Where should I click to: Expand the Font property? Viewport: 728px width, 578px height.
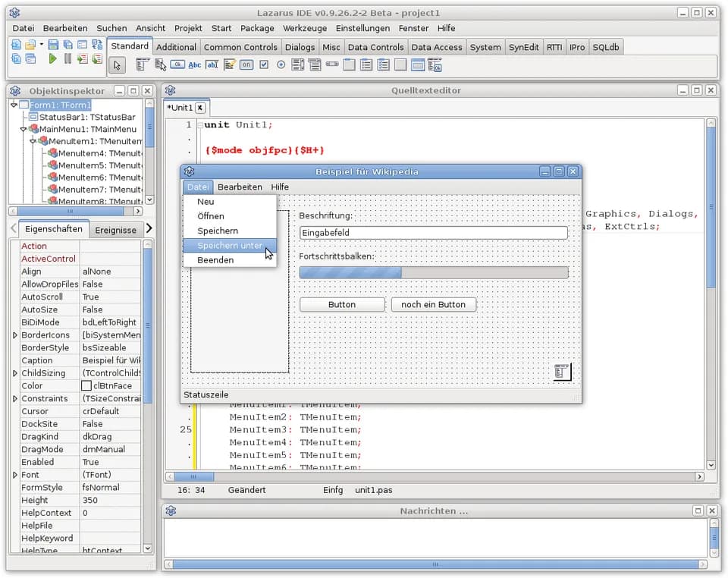tap(14, 475)
